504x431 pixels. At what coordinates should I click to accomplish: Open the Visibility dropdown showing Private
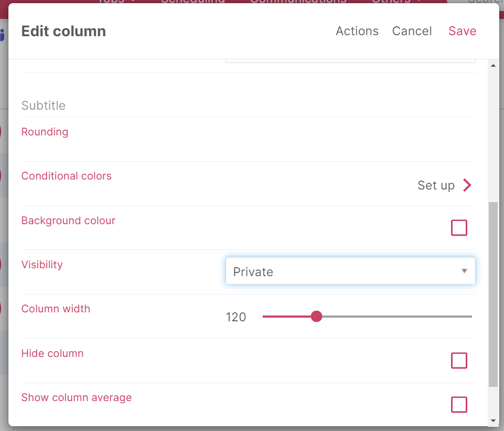(x=350, y=271)
